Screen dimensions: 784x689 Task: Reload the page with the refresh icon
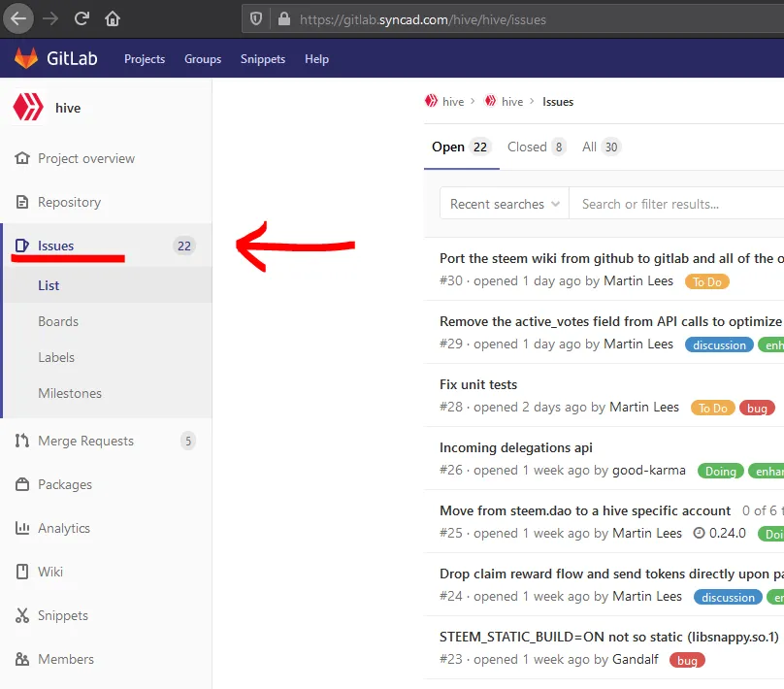pyautogui.click(x=82, y=19)
